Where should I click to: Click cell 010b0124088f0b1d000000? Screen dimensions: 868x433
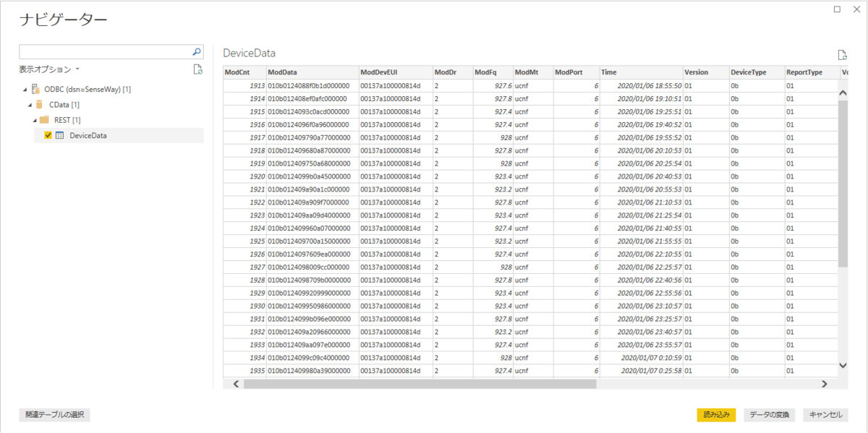[312, 85]
